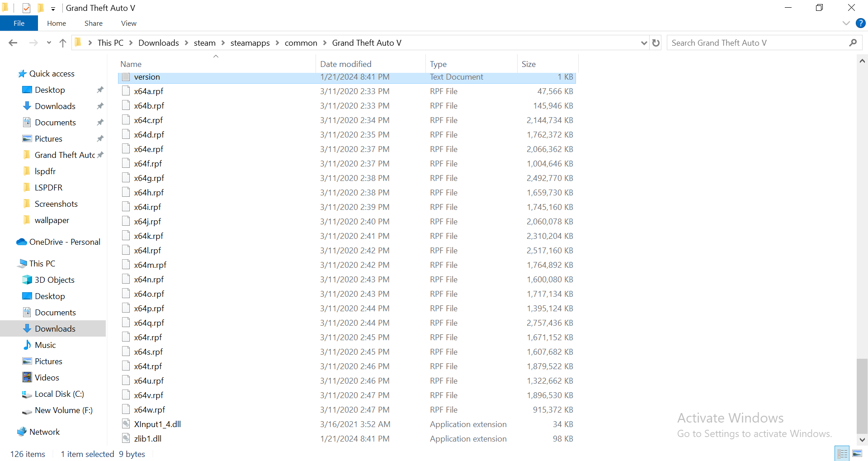Sort files by Name column
Image resolution: width=868 pixels, height=461 pixels.
click(x=217, y=64)
